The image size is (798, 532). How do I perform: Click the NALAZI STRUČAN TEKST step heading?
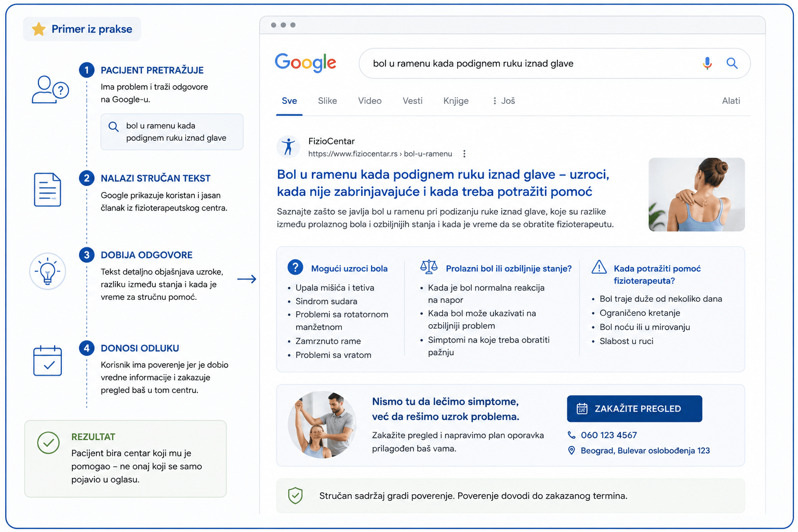tap(156, 178)
